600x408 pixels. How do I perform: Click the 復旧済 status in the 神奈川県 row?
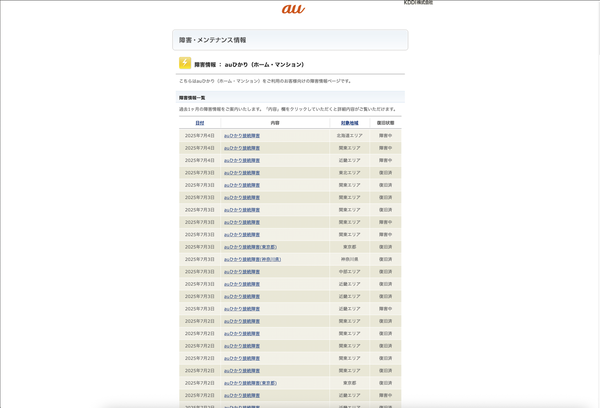pos(385,259)
